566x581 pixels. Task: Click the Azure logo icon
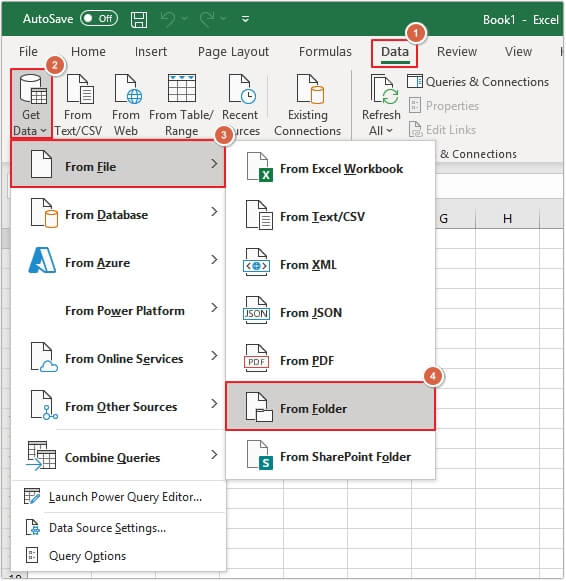(x=42, y=260)
